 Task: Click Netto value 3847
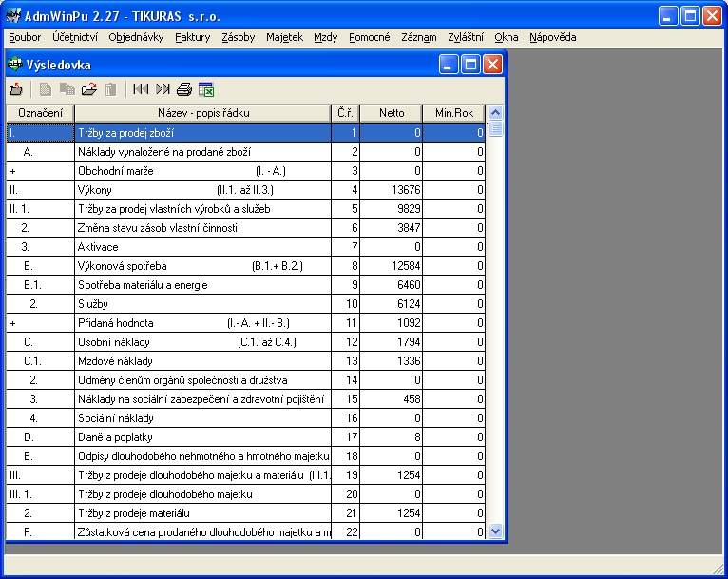pos(409,228)
